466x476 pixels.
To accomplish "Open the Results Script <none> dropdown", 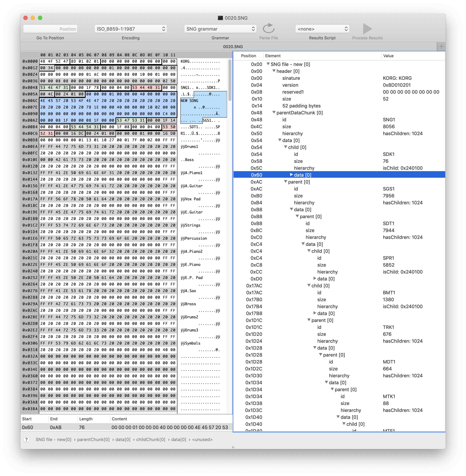I will [x=322, y=29].
